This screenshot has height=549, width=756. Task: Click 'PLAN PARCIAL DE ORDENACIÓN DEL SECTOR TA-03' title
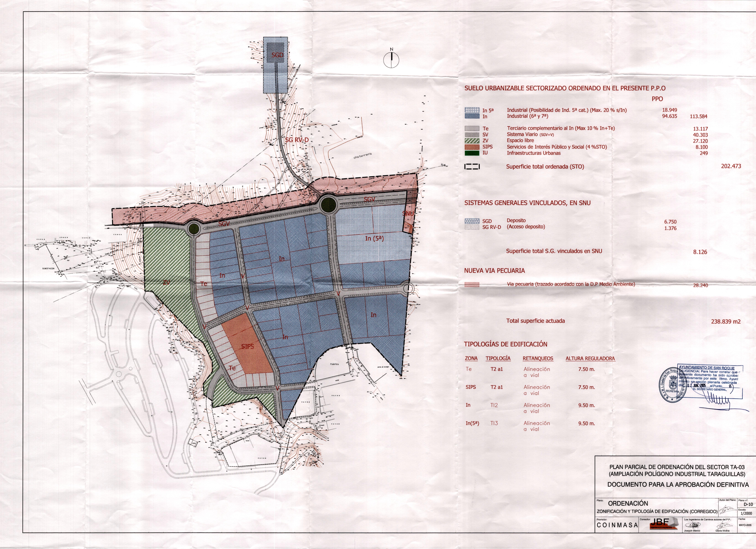point(677,467)
